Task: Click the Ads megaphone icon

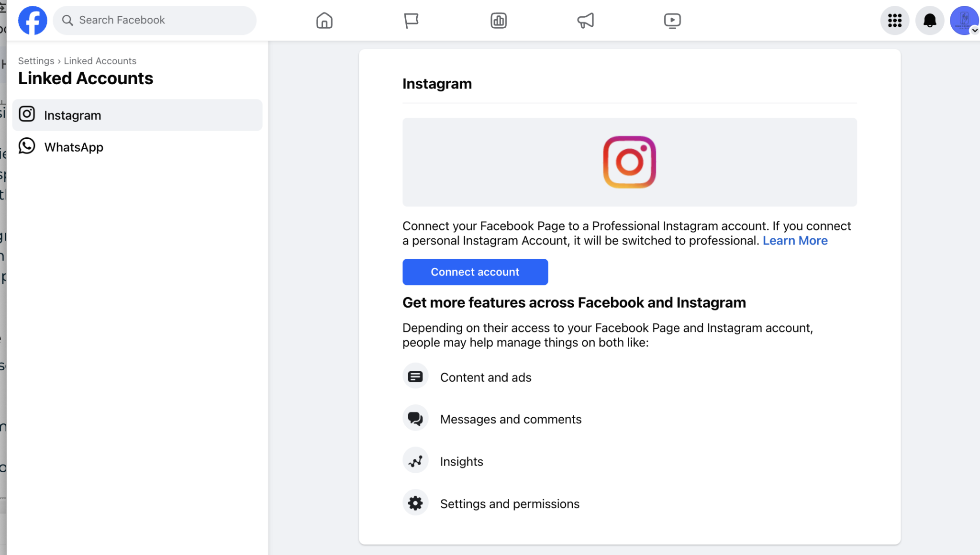Action: (x=586, y=20)
